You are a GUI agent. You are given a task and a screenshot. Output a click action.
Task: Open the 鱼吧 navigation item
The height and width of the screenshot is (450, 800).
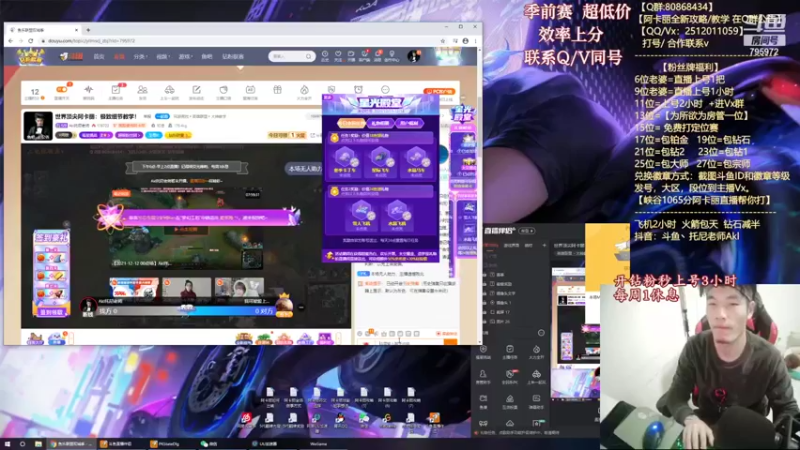(206, 57)
